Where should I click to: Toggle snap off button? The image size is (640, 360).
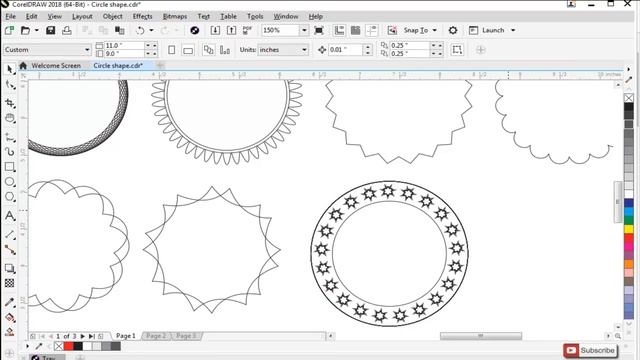click(392, 30)
